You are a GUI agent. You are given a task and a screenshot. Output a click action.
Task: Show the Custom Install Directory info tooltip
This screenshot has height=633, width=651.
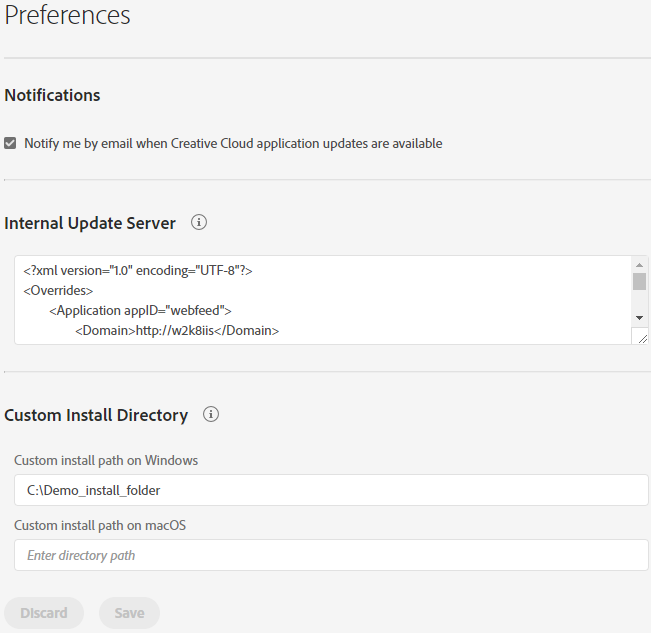click(x=210, y=414)
